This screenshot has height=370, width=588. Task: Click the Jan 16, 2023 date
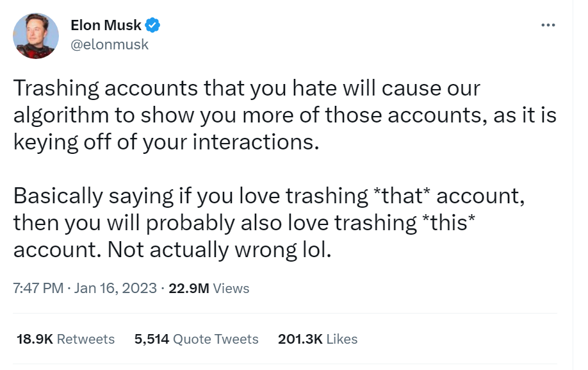(x=116, y=288)
